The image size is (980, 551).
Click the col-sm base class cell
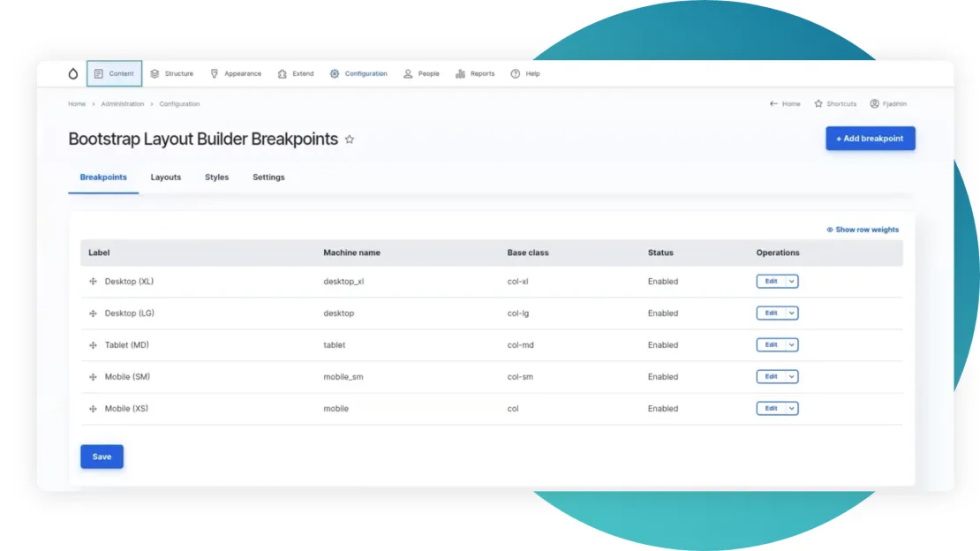point(520,377)
